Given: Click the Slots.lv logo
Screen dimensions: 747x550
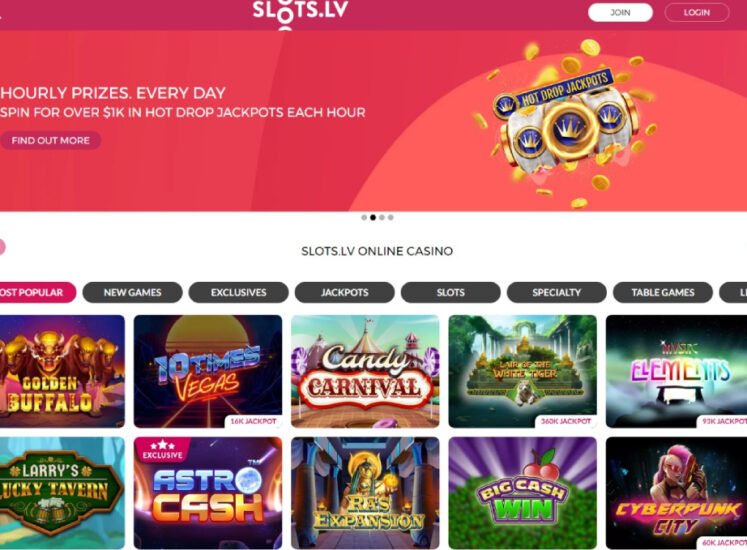Looking at the screenshot, I should click(x=300, y=13).
